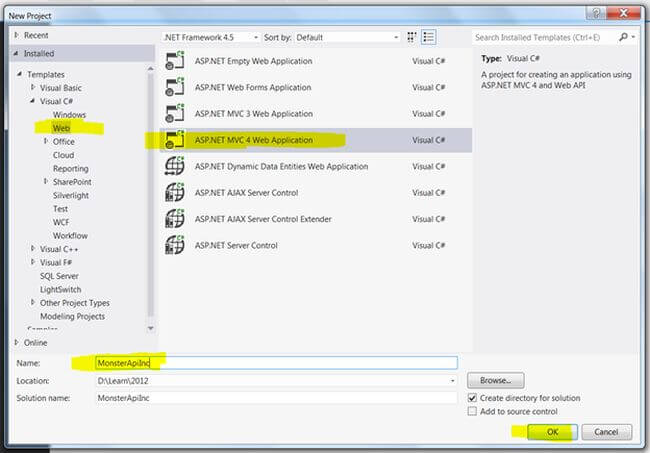Image resolution: width=650 pixels, height=453 pixels.
Task: Click the Dynamic Data Entities Web Application icon
Action: point(175,166)
